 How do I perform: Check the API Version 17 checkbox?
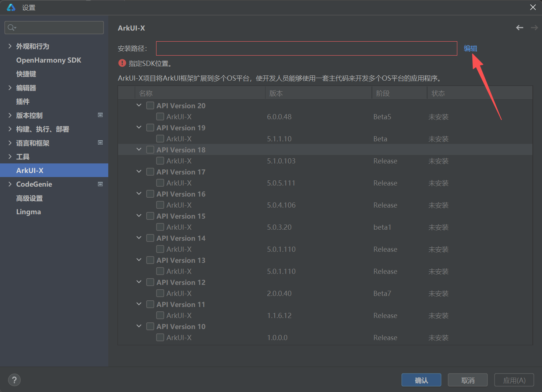150,172
